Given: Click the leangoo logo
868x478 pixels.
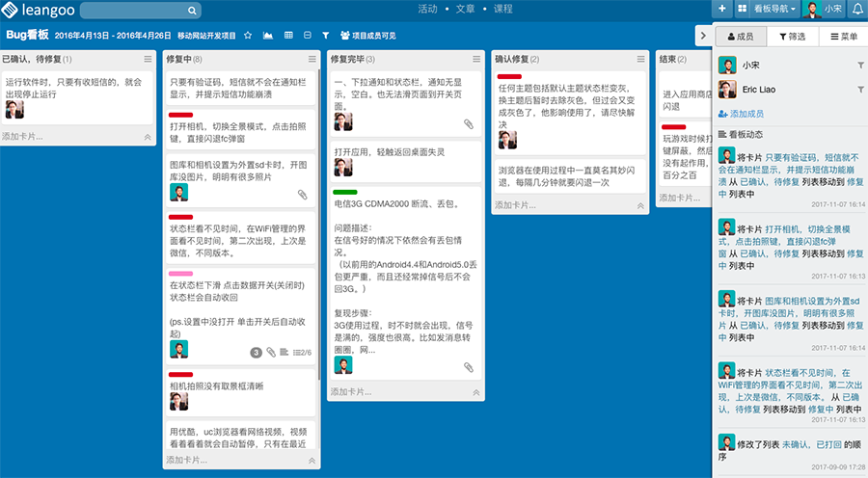Looking at the screenshot, I should tap(35, 10).
